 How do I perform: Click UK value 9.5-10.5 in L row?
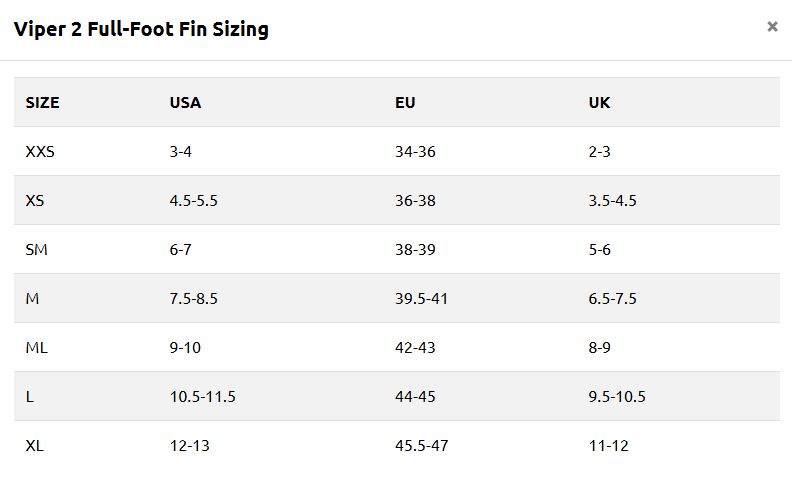617,396
